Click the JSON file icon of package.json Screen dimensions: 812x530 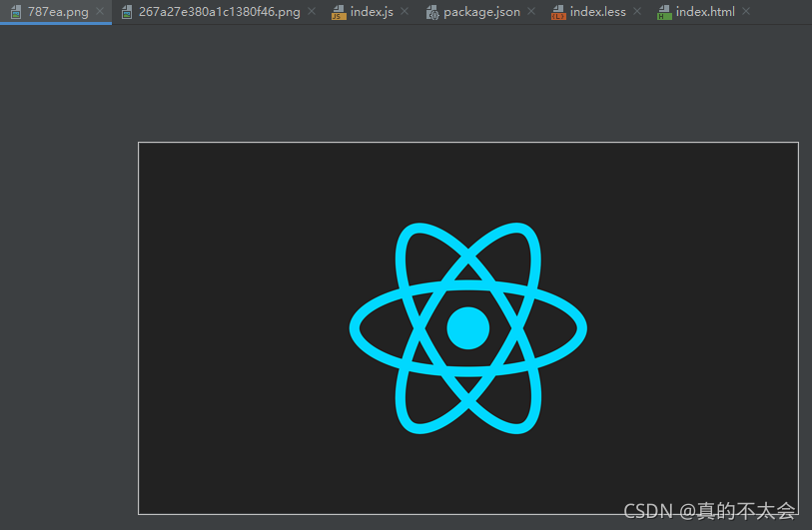431,12
